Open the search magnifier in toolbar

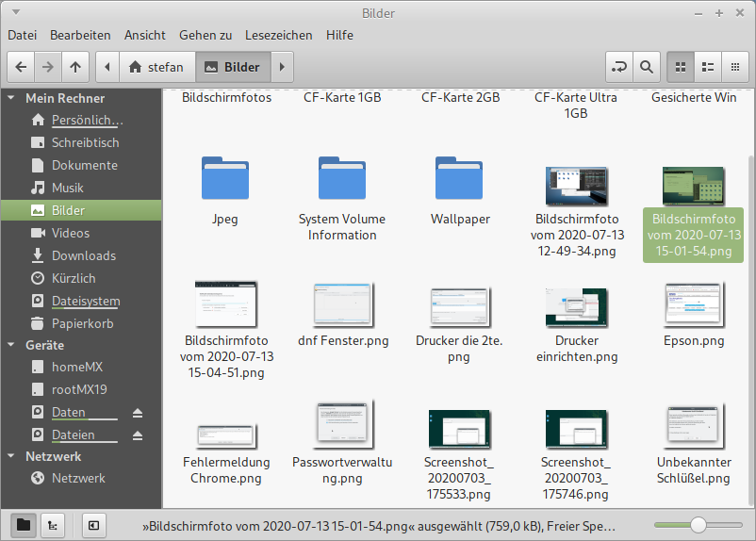coord(646,67)
